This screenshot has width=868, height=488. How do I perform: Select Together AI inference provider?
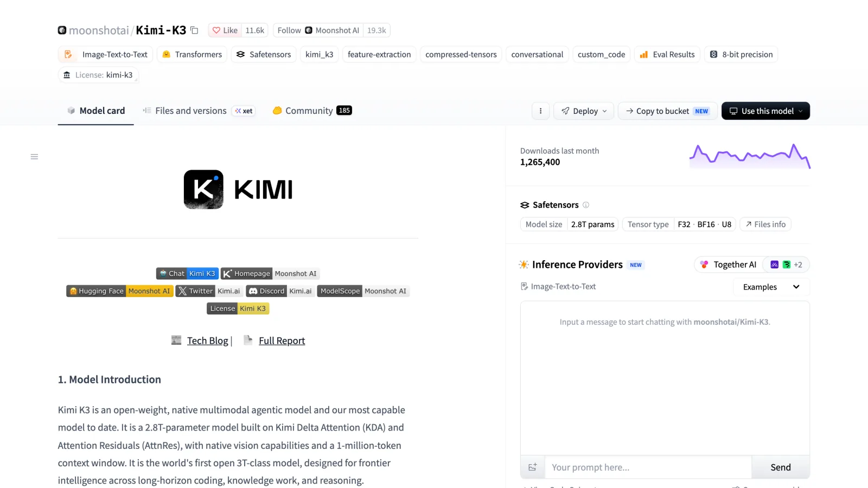click(x=729, y=265)
